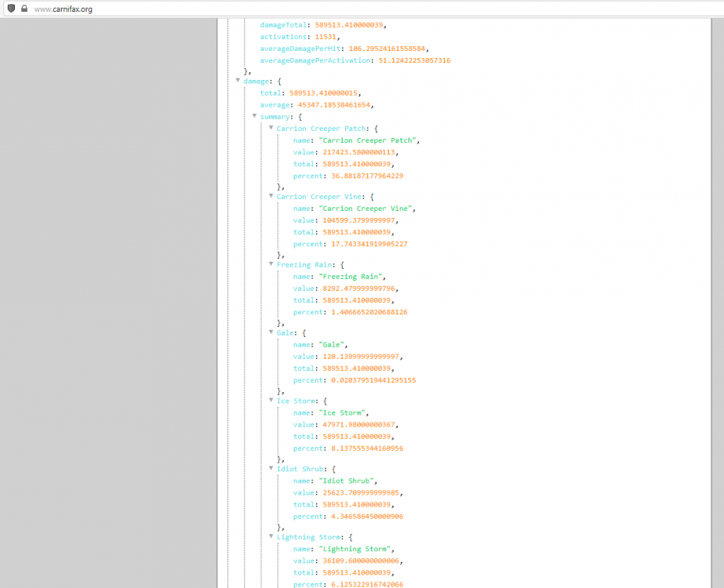Collapse the Ice Storm entry
Screen dimensions: 724x588
271,401
